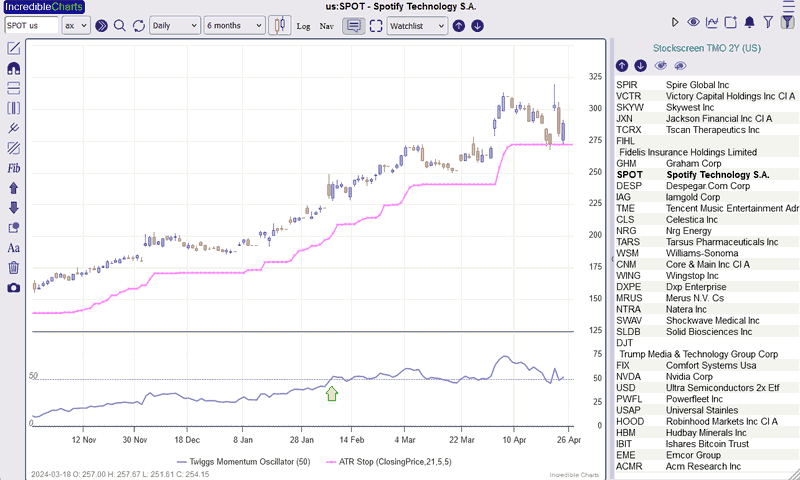
Task: Select the pencil drawing tool
Action: click(14, 48)
